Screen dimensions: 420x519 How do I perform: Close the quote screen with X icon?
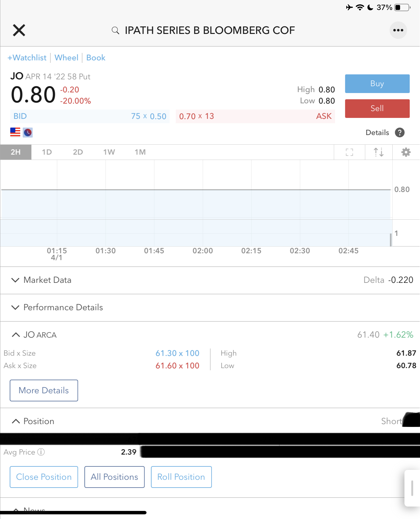(x=19, y=30)
